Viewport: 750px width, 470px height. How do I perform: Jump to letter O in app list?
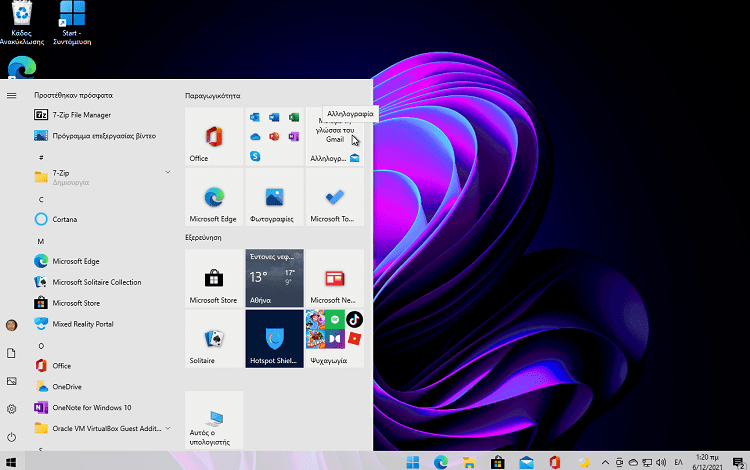click(x=41, y=346)
